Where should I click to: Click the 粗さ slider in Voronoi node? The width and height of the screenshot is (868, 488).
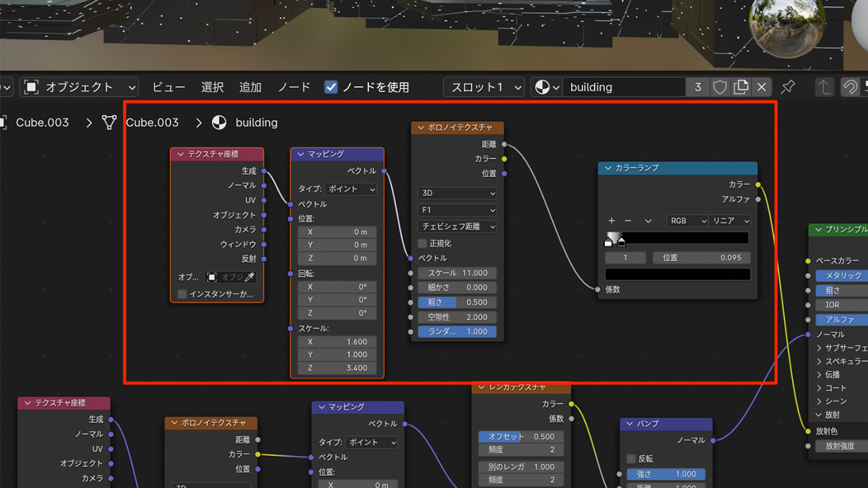click(x=458, y=302)
